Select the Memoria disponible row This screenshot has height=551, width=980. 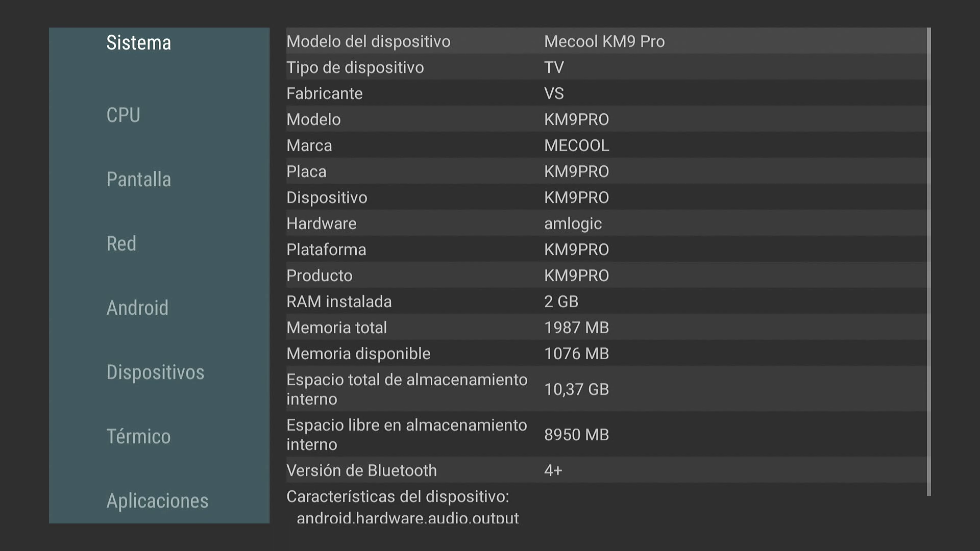coord(606,354)
